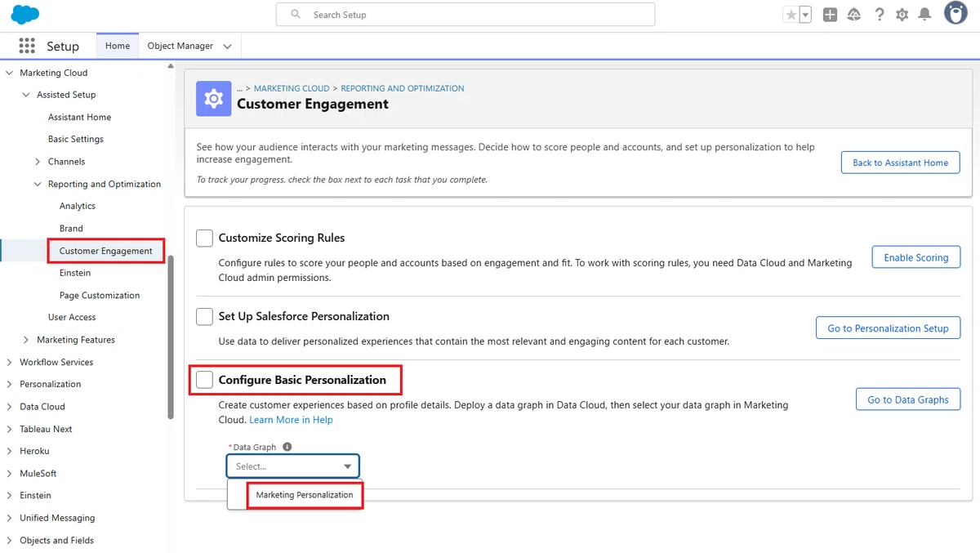Open the Learn More in Help link
The image size is (980, 553).
click(x=291, y=420)
